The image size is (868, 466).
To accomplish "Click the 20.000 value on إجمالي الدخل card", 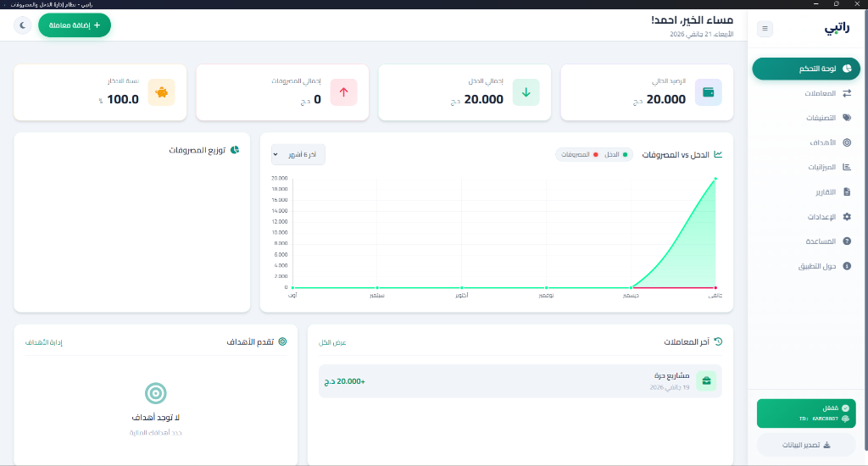I will (484, 100).
